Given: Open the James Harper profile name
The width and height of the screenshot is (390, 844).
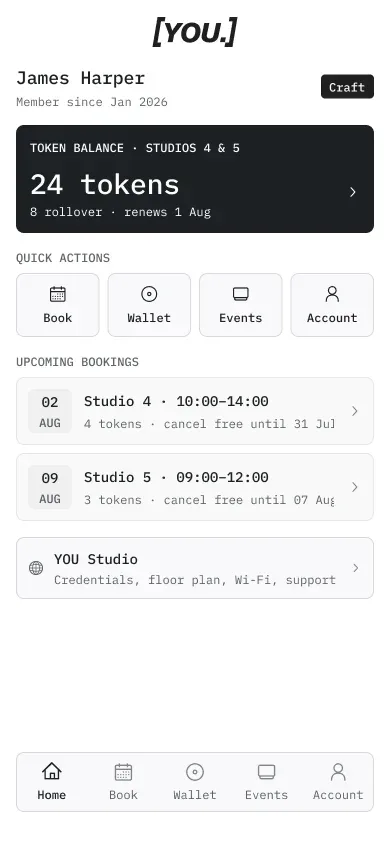Looking at the screenshot, I should (x=81, y=79).
